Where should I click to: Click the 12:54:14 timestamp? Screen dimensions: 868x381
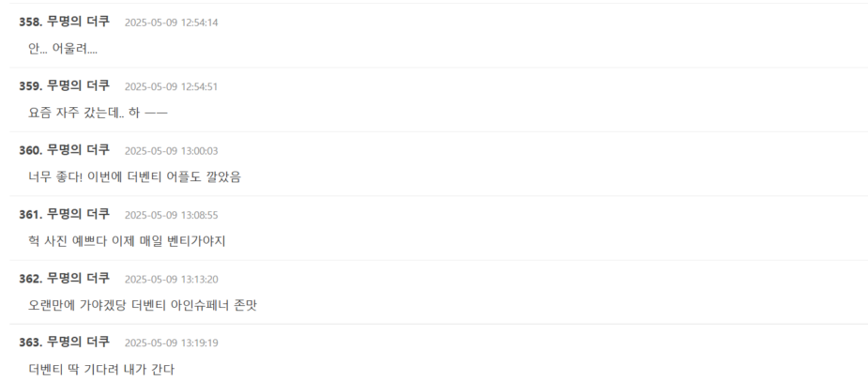click(x=171, y=23)
